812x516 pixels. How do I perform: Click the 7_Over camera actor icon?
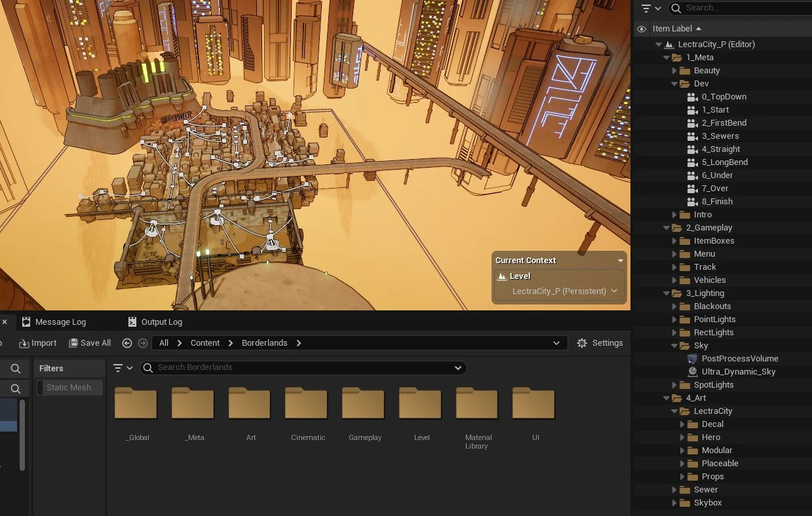[x=692, y=189]
